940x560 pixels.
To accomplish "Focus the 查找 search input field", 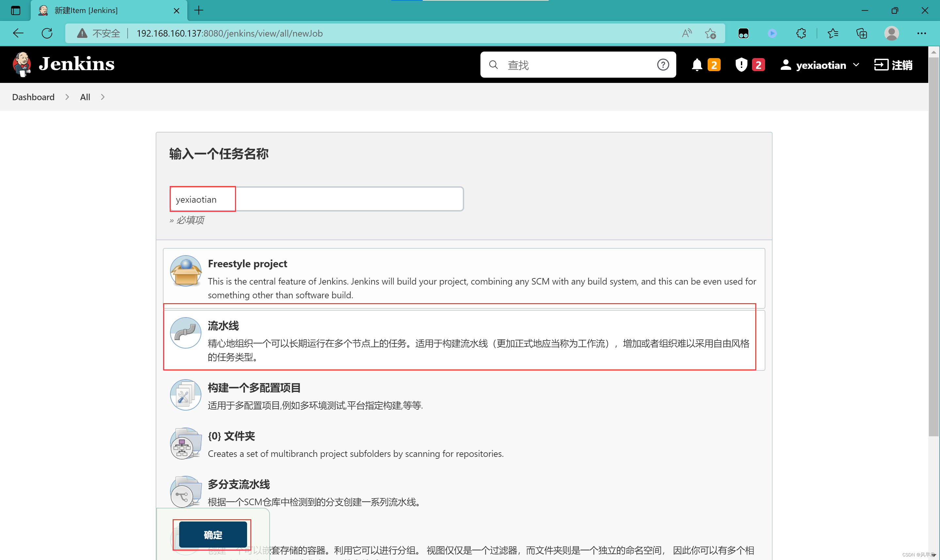I will click(577, 65).
